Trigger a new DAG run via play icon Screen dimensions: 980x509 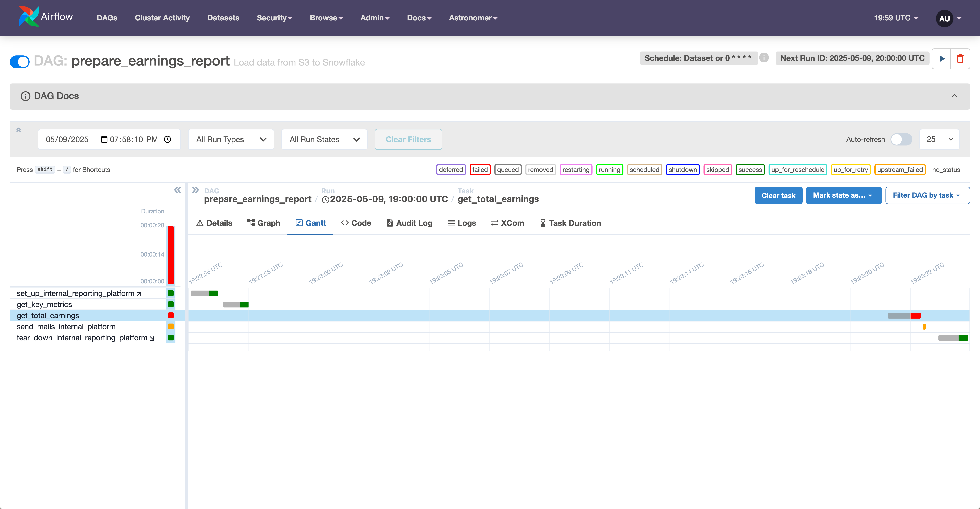942,59
